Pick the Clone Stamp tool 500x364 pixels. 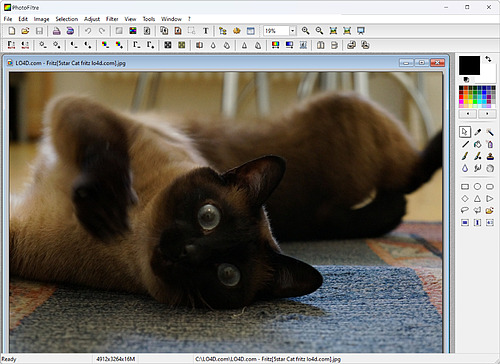click(490, 156)
